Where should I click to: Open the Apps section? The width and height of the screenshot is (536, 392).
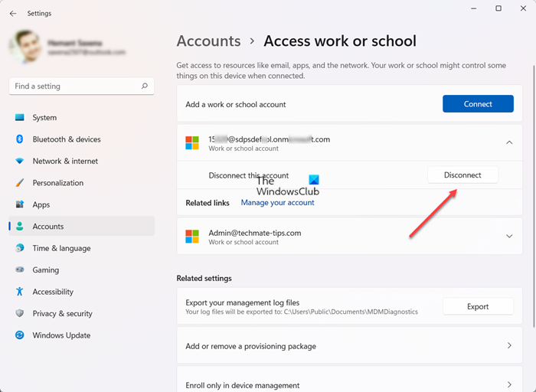[82, 204]
